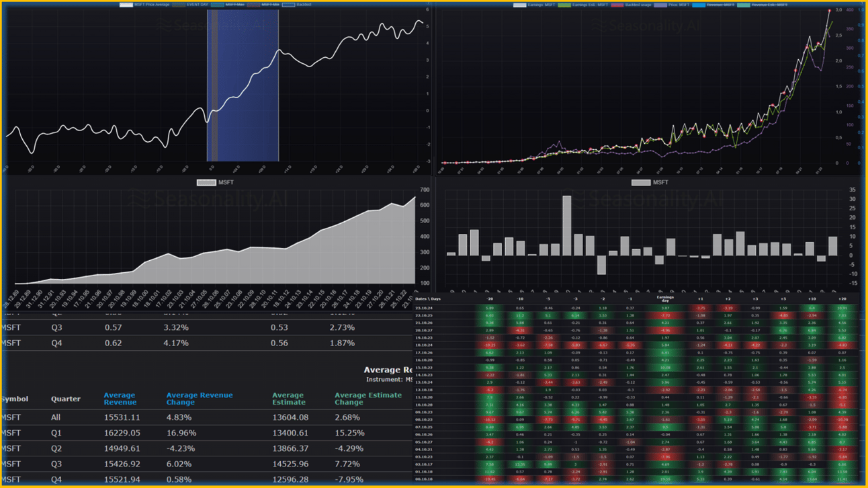Click the All quarter row label
Screen dimensions: 868x488
56,417
